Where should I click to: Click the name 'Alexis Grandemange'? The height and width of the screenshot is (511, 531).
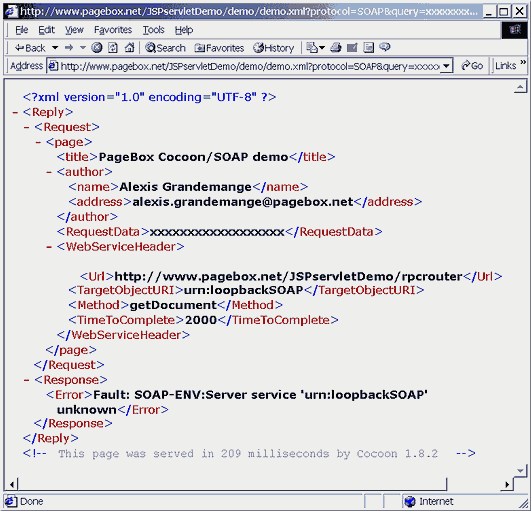coord(185,187)
